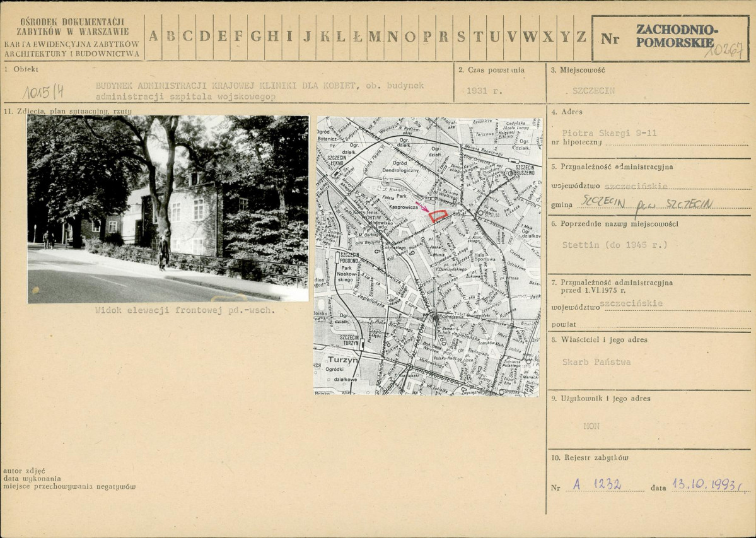Click the "5. Przynależność administracyjna" label
The width and height of the screenshot is (756, 538).
(x=612, y=167)
